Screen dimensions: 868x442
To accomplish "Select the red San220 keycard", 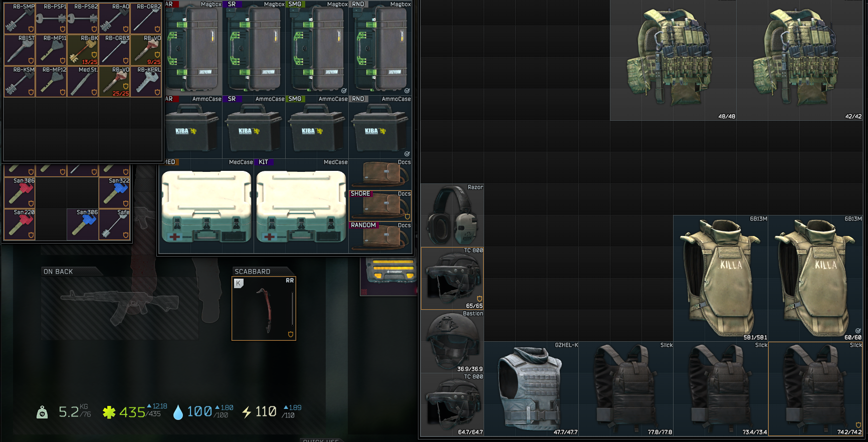I will (20, 225).
